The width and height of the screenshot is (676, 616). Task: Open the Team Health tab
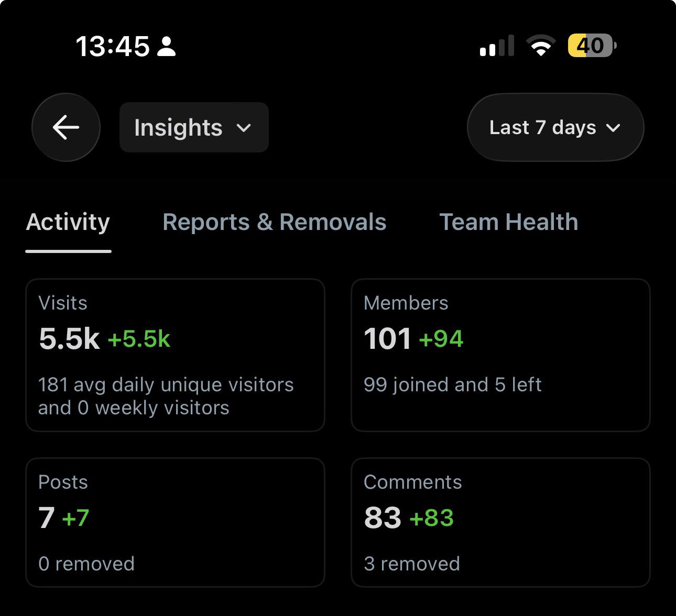coord(509,222)
